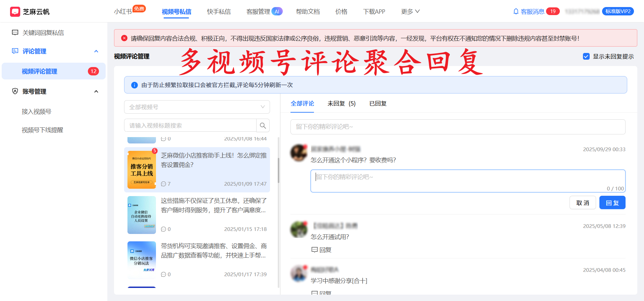644x301 pixels.
Task: Open 客服管理 in the top navigation
Action: [258, 12]
